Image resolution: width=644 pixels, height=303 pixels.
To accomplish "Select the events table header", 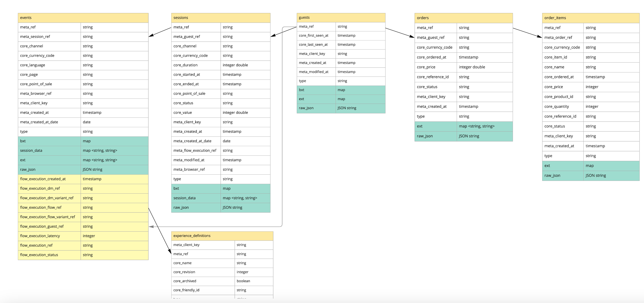I will click(x=83, y=18).
